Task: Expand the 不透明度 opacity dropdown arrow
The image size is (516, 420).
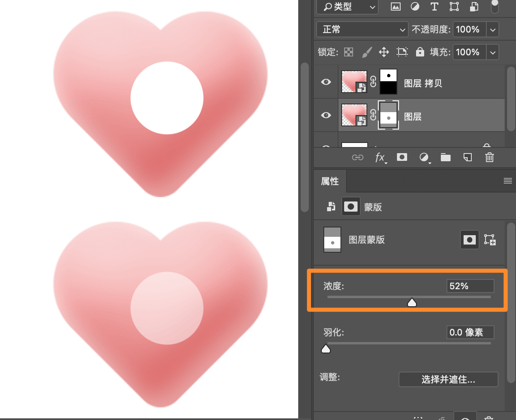Action: pyautogui.click(x=492, y=30)
